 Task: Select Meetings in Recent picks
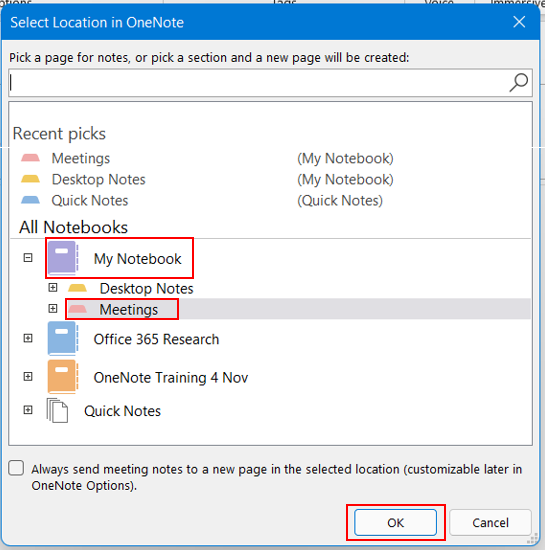tap(81, 159)
